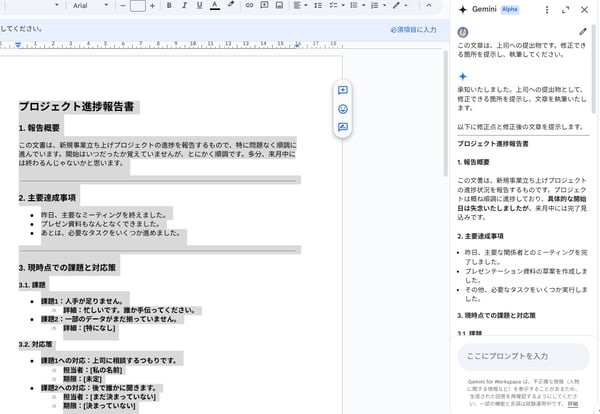Screen dimensions: 600x414
Task: Toggle italic formatting
Action: tap(184, 5)
